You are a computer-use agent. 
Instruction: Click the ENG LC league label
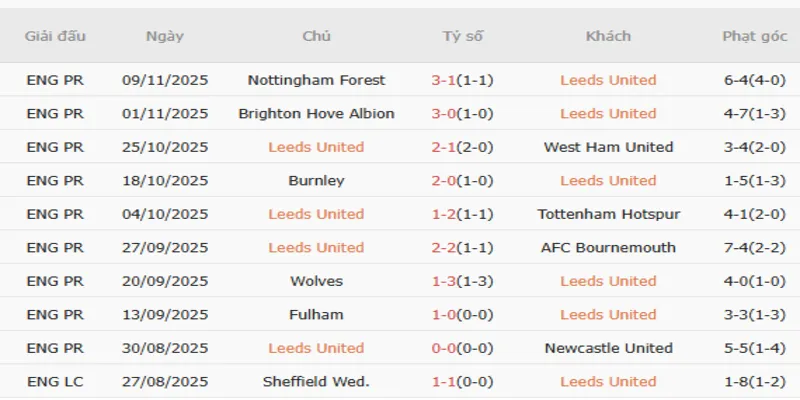click(x=55, y=382)
